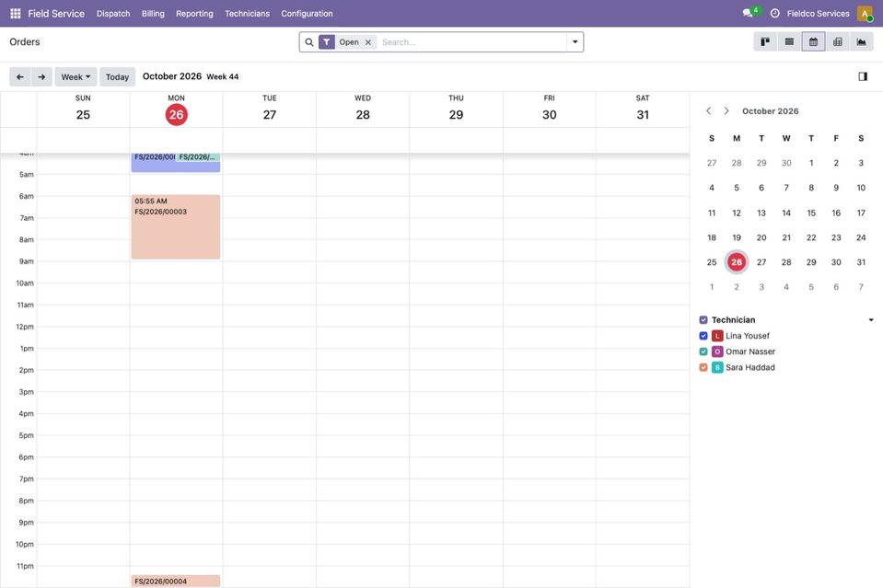Uncheck Omar Nasser technician filter
The image size is (883, 588).
pyautogui.click(x=703, y=352)
